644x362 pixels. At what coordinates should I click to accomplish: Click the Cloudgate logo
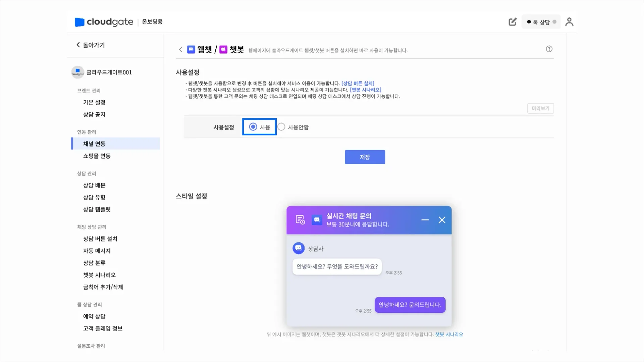coord(104,21)
